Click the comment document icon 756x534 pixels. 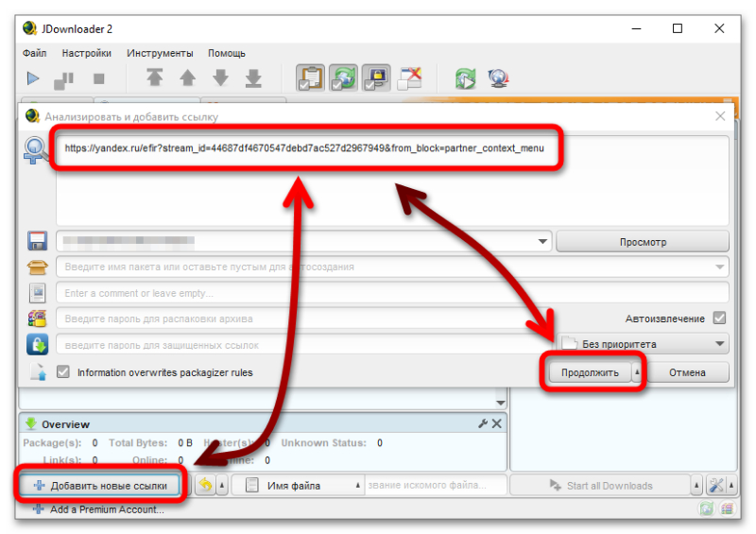click(37, 293)
